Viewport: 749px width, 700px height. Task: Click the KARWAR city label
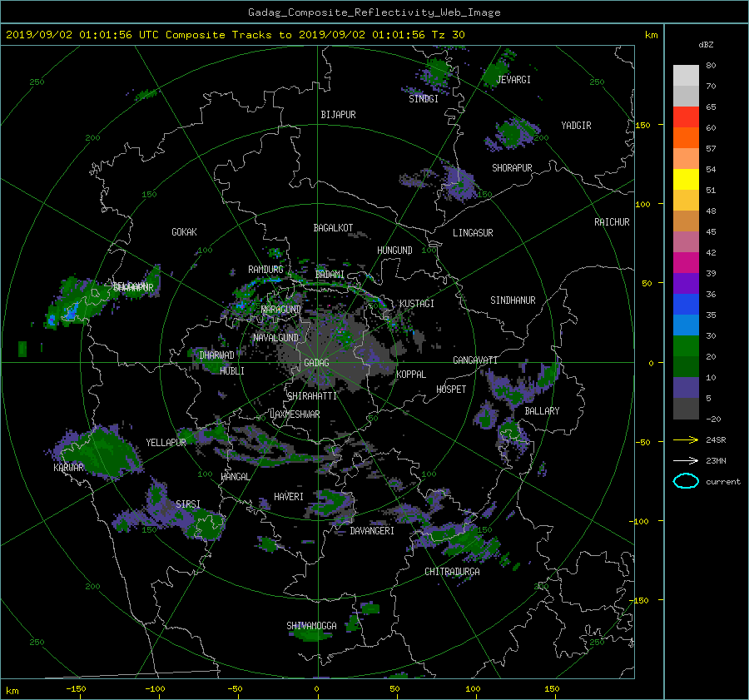click(x=68, y=468)
